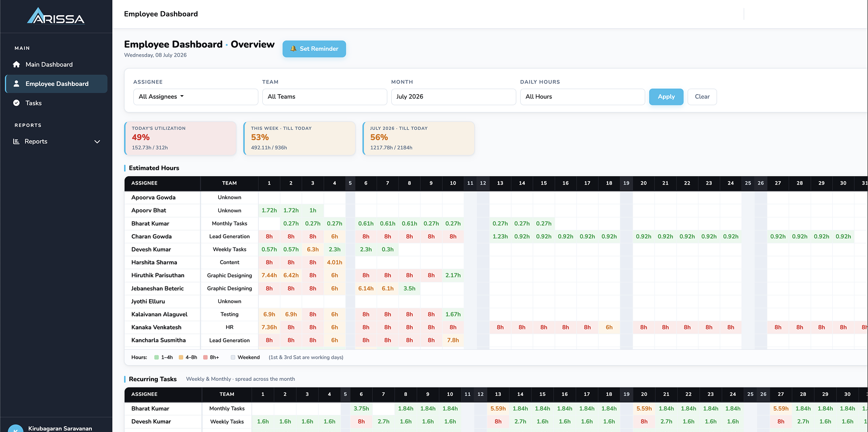Click Kanaka Venkatesh's 7.36h cell
The height and width of the screenshot is (432, 868).
[x=269, y=328]
